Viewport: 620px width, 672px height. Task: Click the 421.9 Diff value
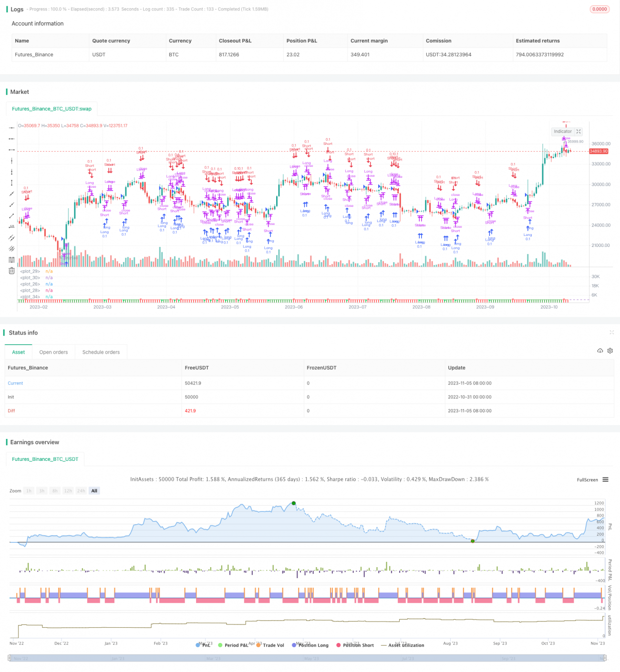(190, 411)
